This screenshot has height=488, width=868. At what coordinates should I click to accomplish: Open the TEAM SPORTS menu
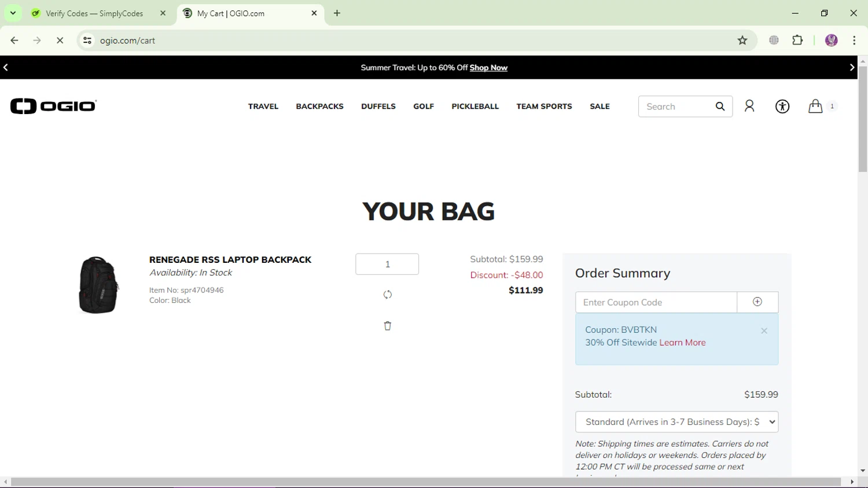pyautogui.click(x=544, y=107)
